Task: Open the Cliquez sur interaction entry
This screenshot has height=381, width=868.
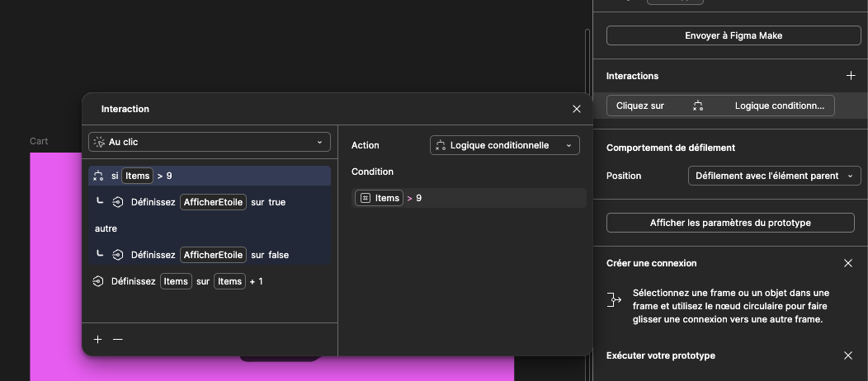Action: point(719,106)
